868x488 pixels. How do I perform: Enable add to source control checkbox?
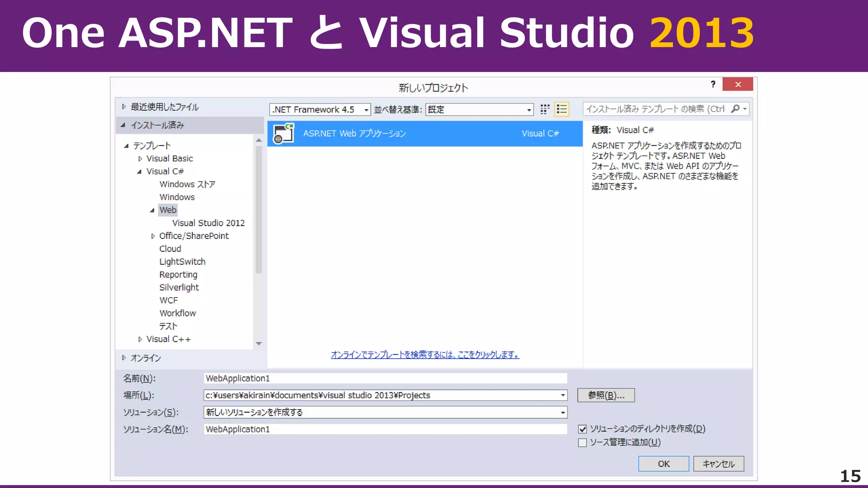[582, 443]
